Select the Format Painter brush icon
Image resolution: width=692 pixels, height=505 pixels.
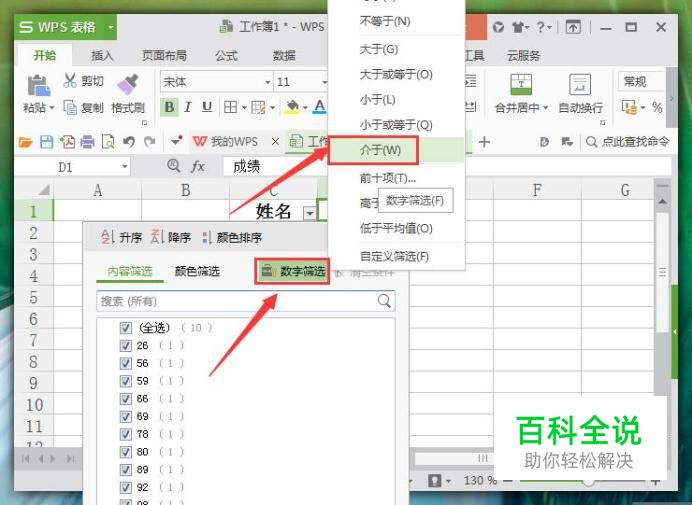128,84
